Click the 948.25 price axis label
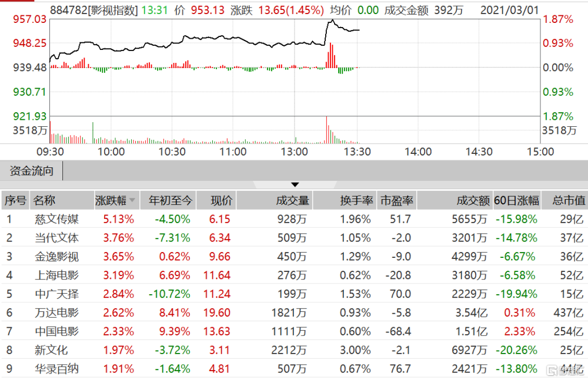The width and height of the screenshot is (588, 380). 29,43
